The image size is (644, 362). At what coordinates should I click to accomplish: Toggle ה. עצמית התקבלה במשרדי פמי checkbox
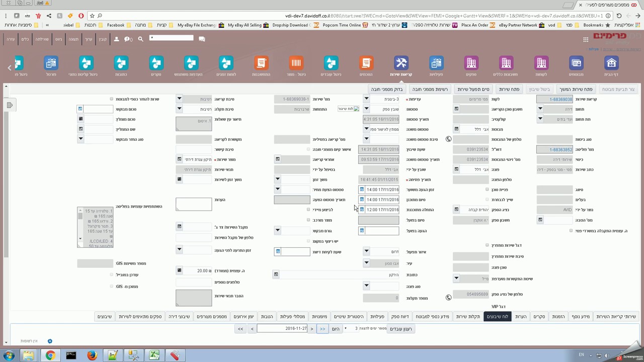571,231
